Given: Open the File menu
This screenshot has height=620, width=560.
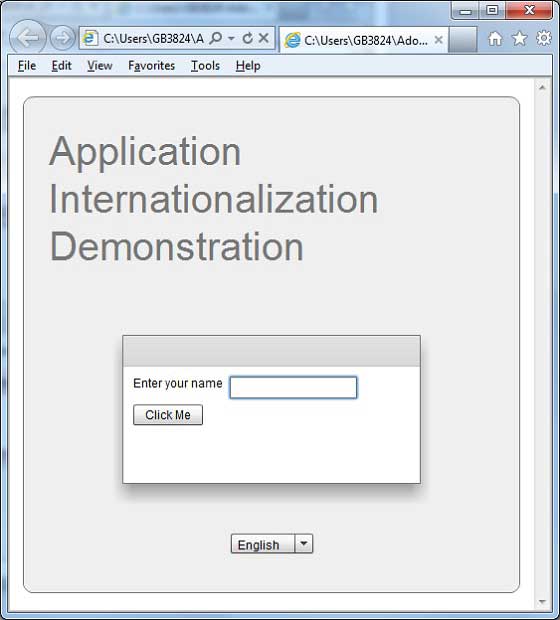Looking at the screenshot, I should (27, 66).
